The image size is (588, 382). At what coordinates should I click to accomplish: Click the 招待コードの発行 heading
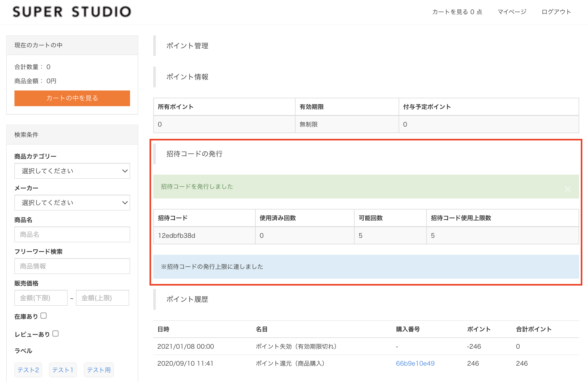coord(194,154)
